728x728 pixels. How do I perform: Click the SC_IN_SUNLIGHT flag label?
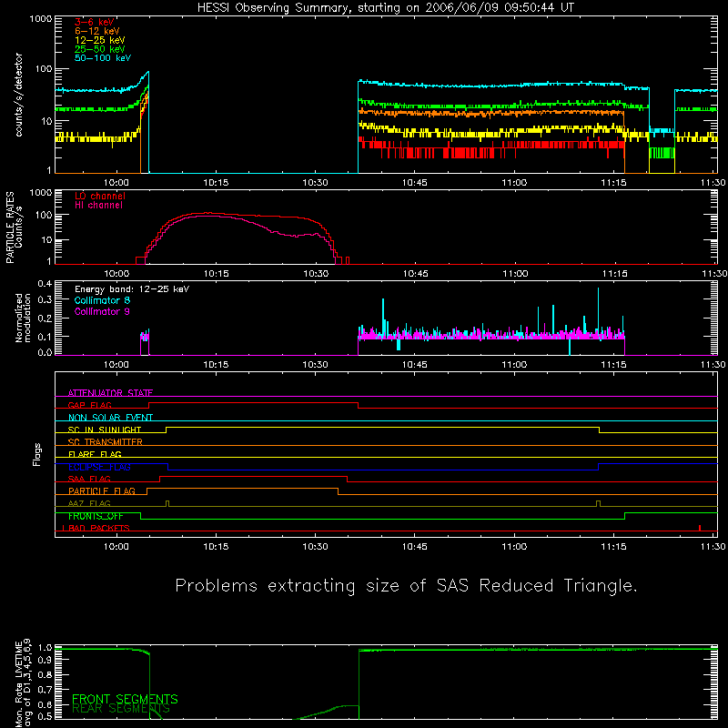[x=105, y=430]
